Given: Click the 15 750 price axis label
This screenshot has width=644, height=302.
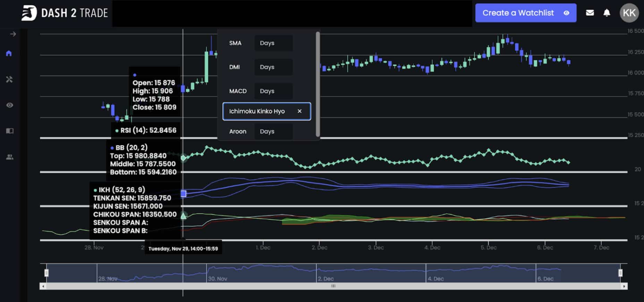Looking at the screenshot, I should coord(636,93).
